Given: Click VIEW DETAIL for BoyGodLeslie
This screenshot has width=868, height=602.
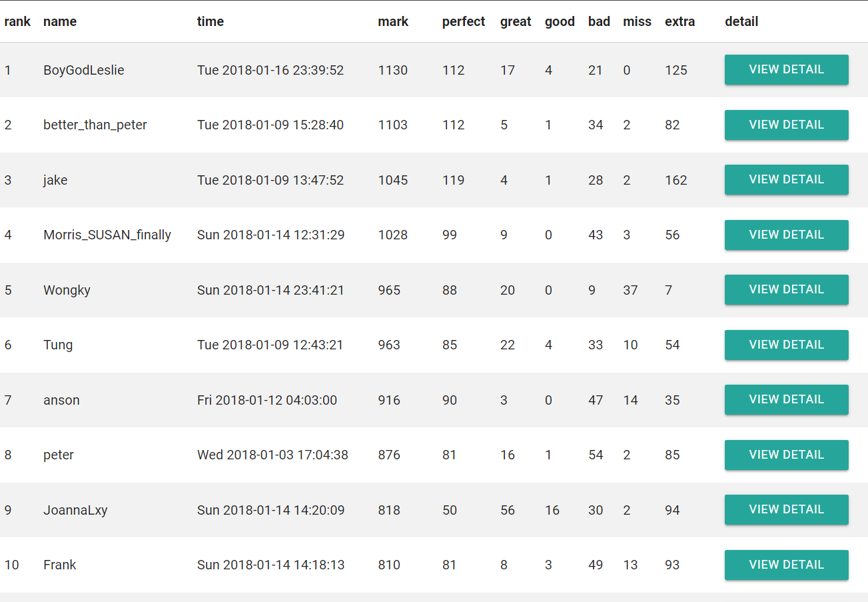Looking at the screenshot, I should pyautogui.click(x=786, y=70).
